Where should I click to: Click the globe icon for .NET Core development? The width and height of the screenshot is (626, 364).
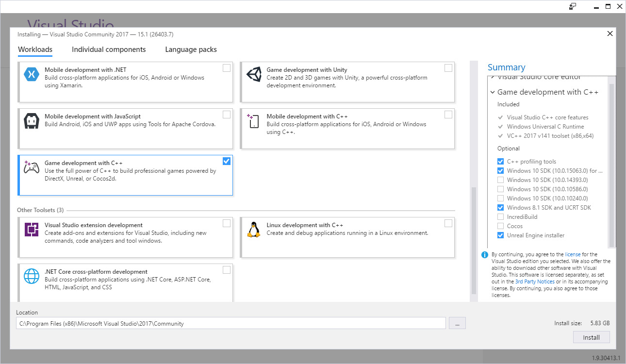tap(32, 276)
